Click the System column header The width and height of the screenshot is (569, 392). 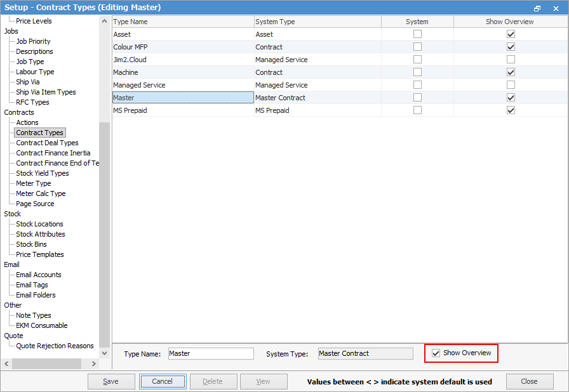[417, 22]
